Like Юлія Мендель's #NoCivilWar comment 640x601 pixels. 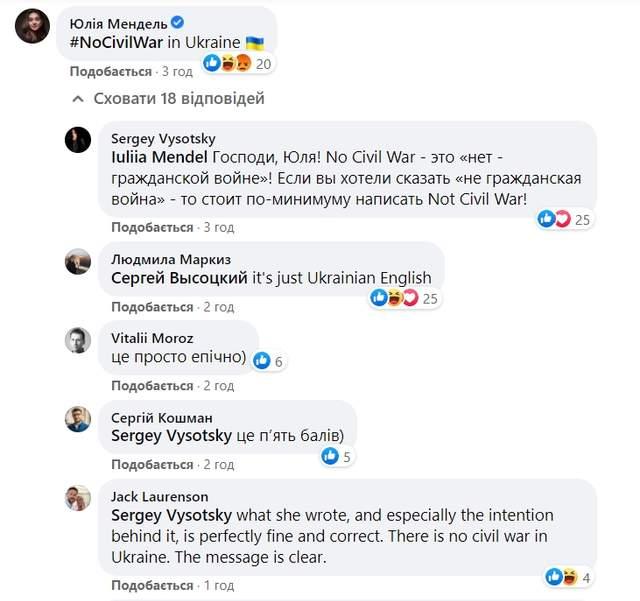click(x=109, y=72)
